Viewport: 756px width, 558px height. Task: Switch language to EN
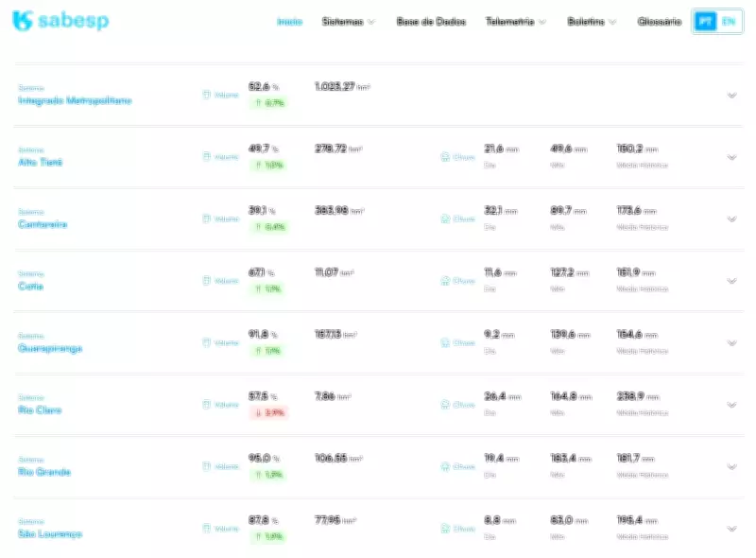pos(728,21)
